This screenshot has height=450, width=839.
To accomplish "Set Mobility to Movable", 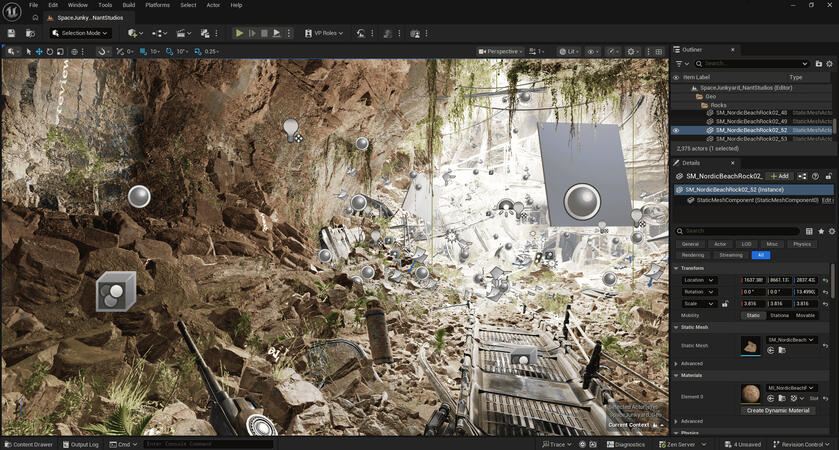I will click(805, 316).
